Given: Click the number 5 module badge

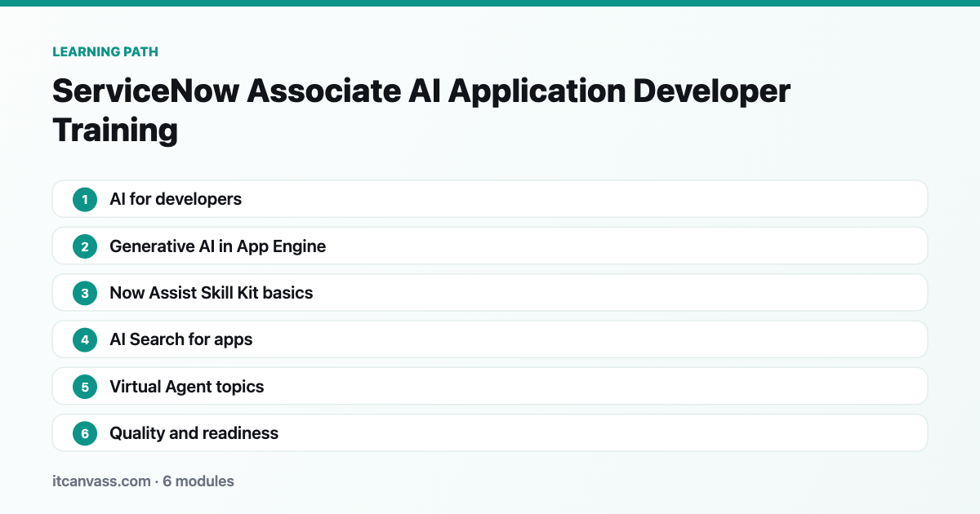Looking at the screenshot, I should 85,386.
